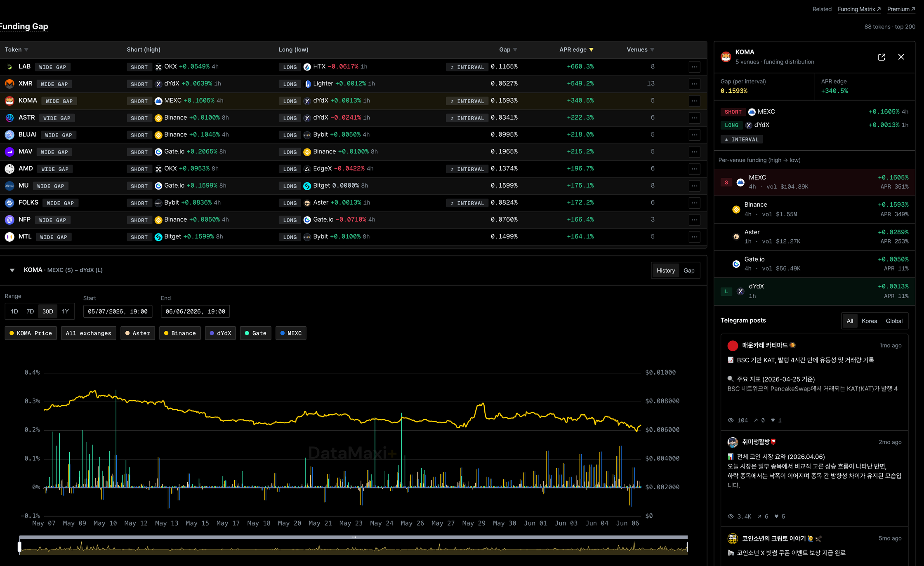Open more options for BLUAI row
Image resolution: width=924 pixels, height=566 pixels.
coord(695,135)
